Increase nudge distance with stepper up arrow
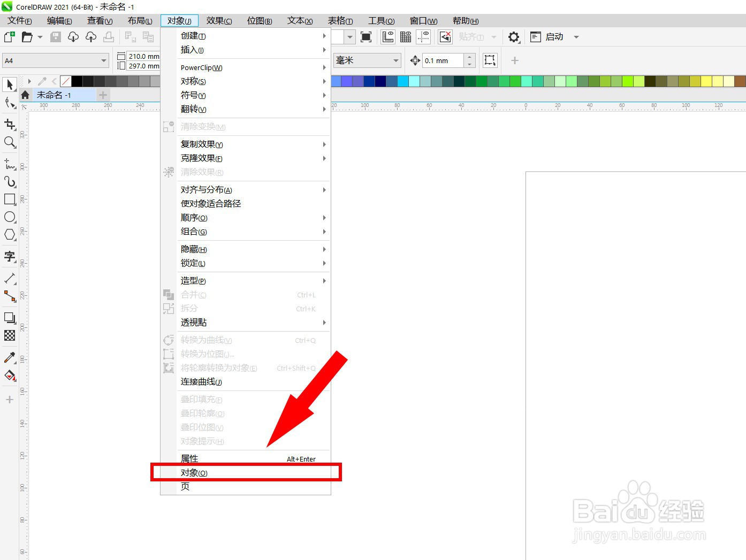The image size is (746, 560). pos(469,57)
